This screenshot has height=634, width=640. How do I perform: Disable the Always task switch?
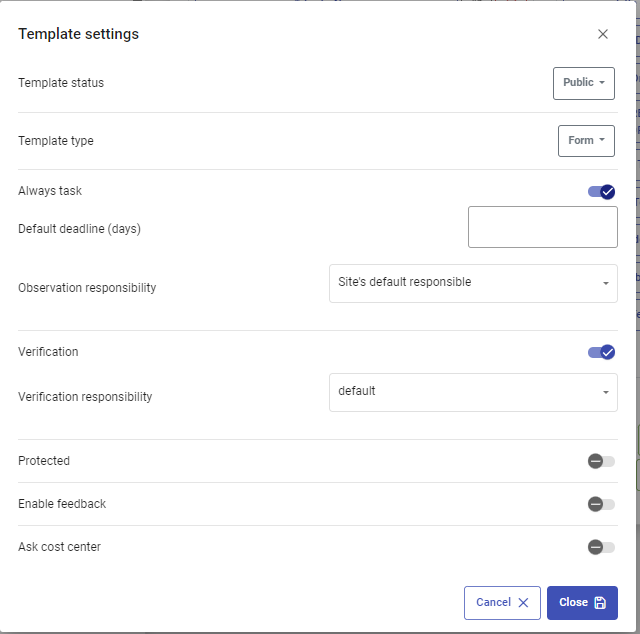[601, 191]
